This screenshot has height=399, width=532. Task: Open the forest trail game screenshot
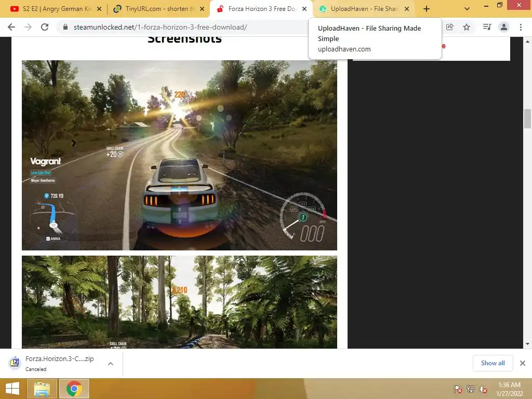point(179,302)
